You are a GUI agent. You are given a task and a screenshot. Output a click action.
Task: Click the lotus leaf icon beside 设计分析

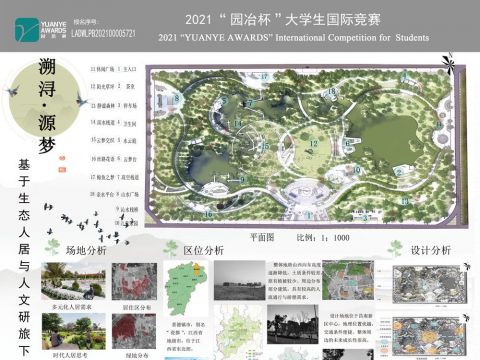pos(395,249)
